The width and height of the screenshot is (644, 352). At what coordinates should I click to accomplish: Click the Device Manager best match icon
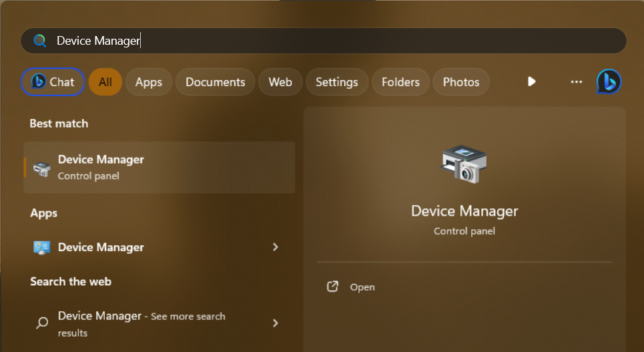tap(41, 168)
